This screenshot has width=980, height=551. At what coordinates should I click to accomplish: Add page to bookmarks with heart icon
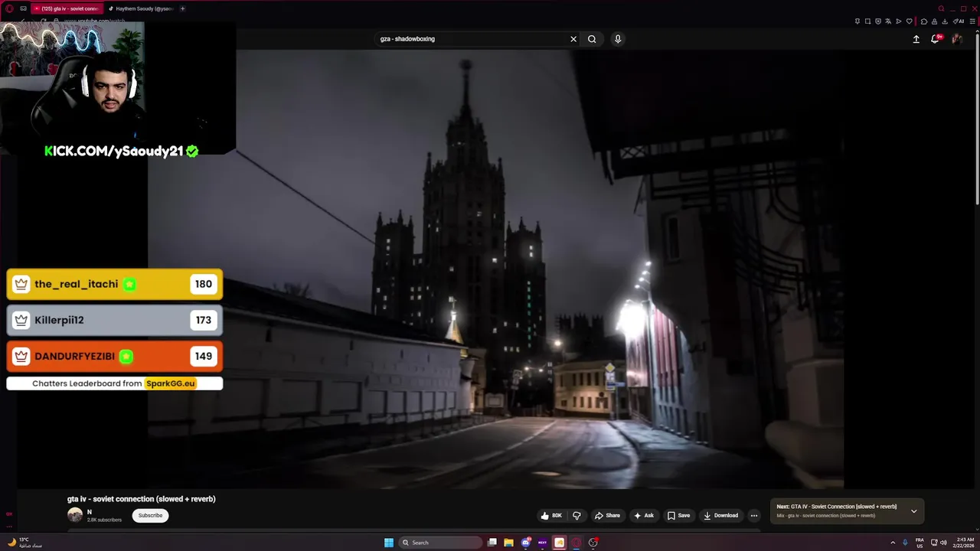click(x=910, y=21)
